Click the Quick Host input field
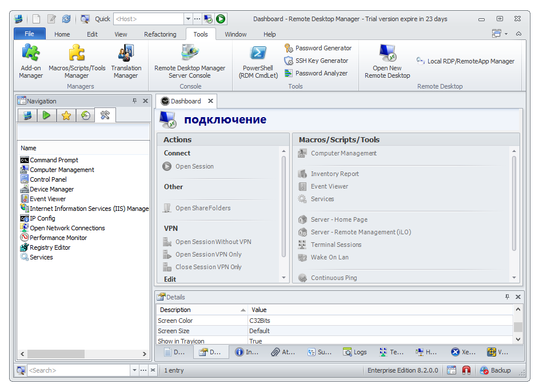This screenshot has width=539, height=392. click(149, 19)
